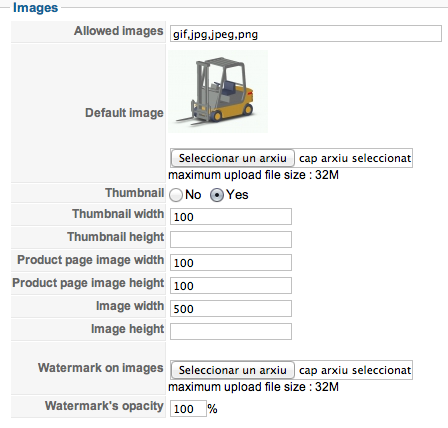Choose a file for Default image

233,158
